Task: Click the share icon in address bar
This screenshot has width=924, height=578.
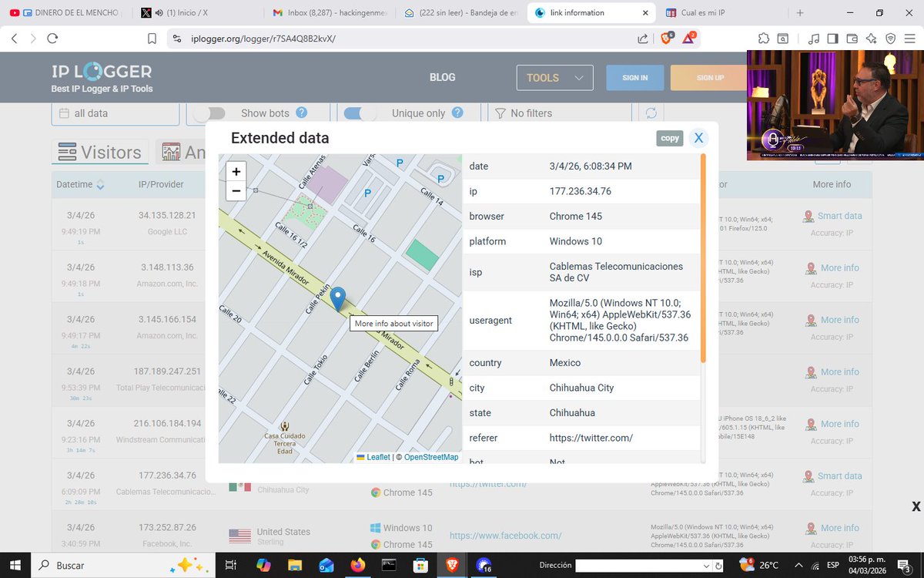Action: coord(643,38)
